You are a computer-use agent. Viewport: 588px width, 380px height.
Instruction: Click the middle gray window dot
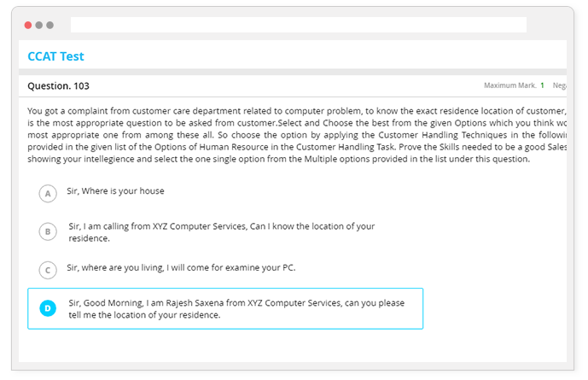(38, 25)
